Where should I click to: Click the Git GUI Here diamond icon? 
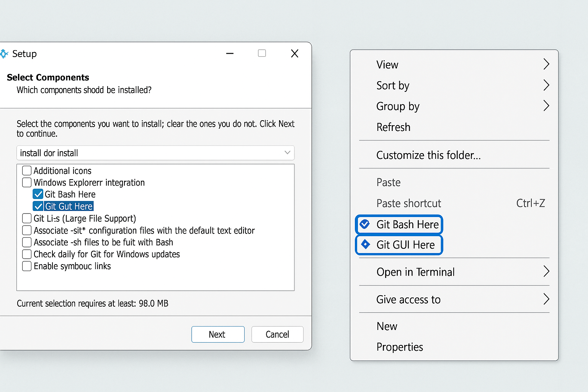point(366,244)
